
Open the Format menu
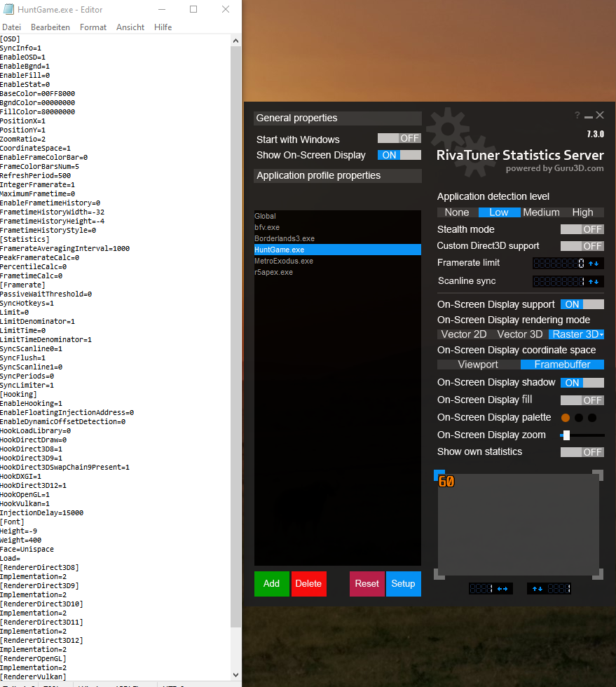[93, 27]
